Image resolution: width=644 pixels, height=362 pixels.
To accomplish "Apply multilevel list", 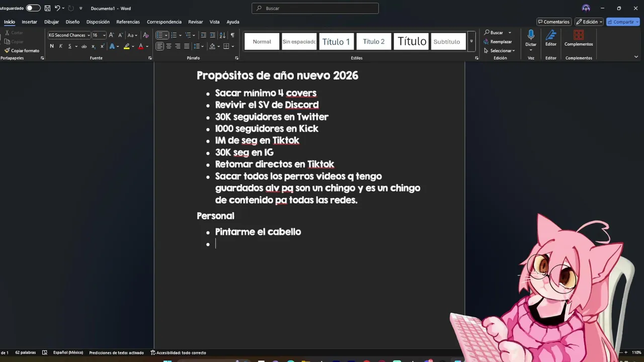I will (188, 35).
